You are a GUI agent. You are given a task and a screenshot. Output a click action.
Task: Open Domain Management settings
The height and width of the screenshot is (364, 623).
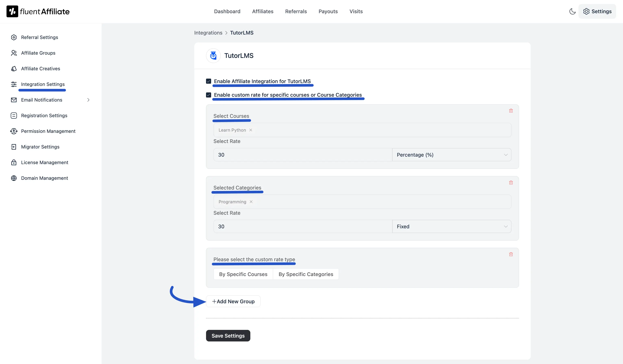[44, 178]
